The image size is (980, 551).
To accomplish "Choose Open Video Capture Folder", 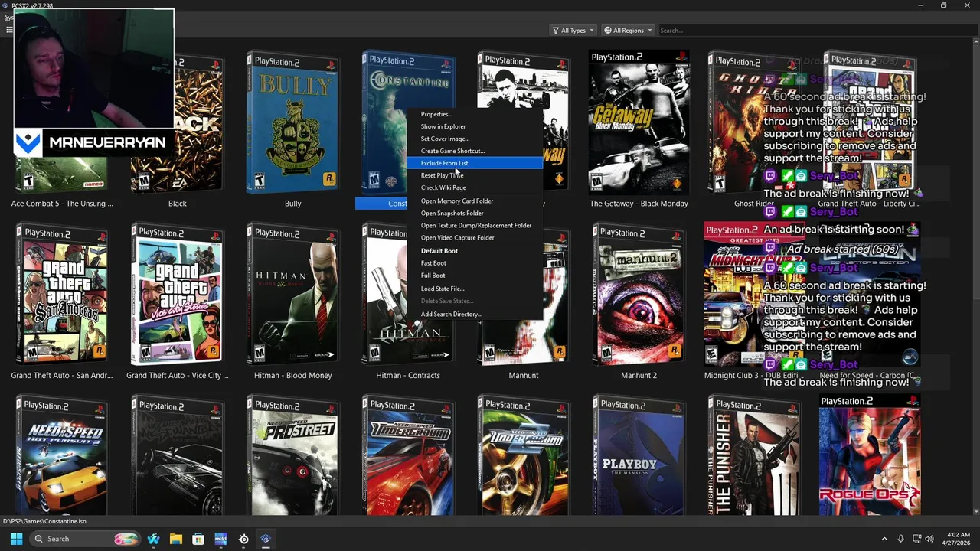I will pyautogui.click(x=475, y=237).
